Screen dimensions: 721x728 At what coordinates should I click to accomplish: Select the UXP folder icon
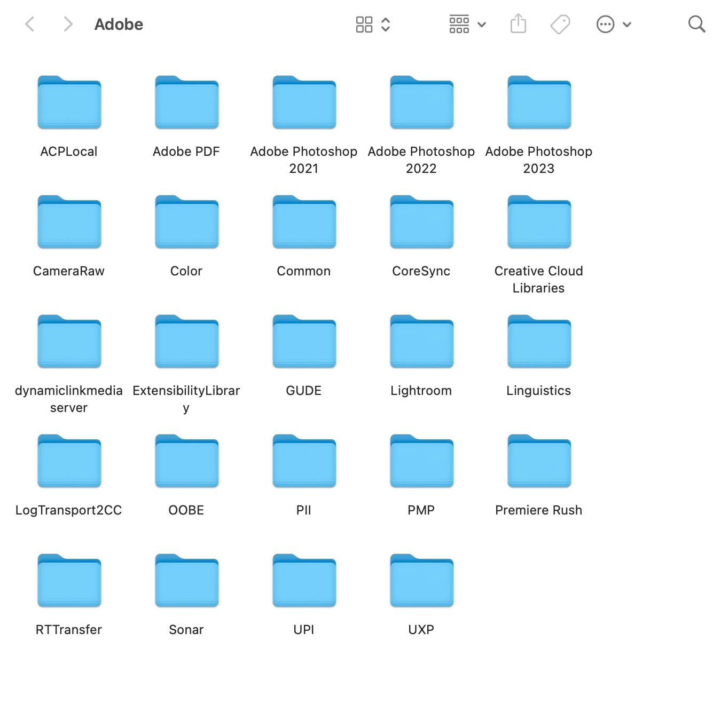[x=422, y=581]
